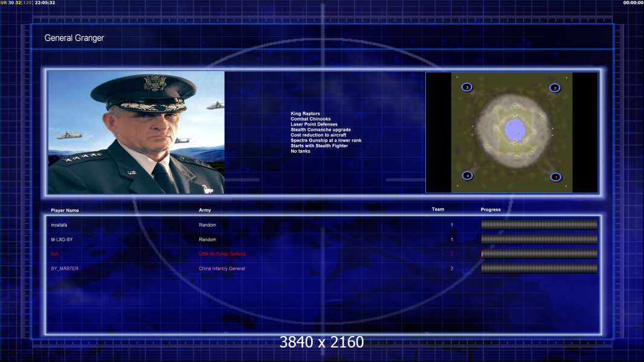This screenshot has height=362, width=644.
Task: Click the 'King Raptors' ability line
Action: pyautogui.click(x=305, y=113)
